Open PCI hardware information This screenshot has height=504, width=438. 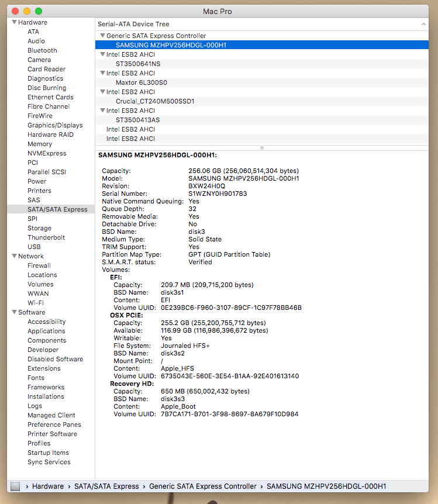(33, 163)
